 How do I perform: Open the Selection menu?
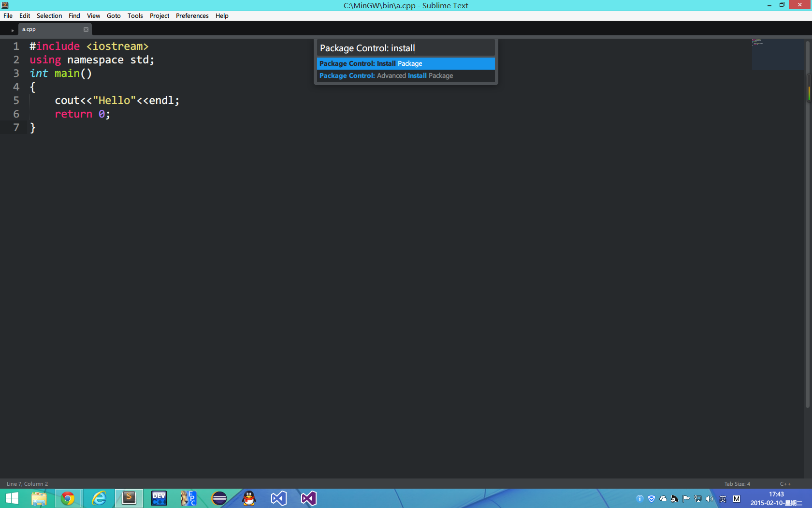click(x=49, y=16)
